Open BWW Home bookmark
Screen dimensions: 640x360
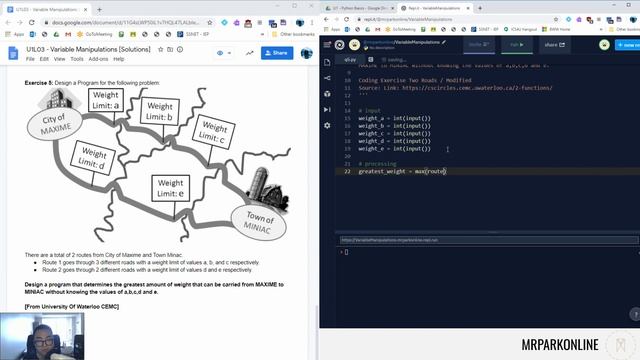point(556,29)
